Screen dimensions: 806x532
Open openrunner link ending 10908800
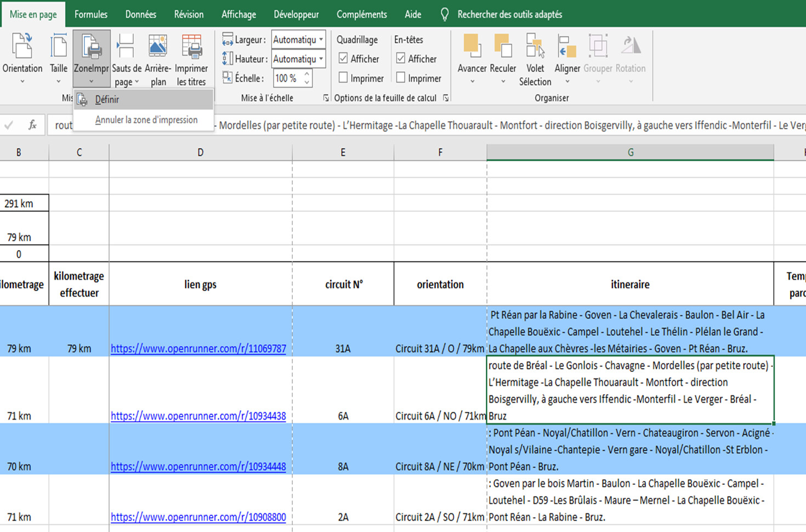(198, 517)
